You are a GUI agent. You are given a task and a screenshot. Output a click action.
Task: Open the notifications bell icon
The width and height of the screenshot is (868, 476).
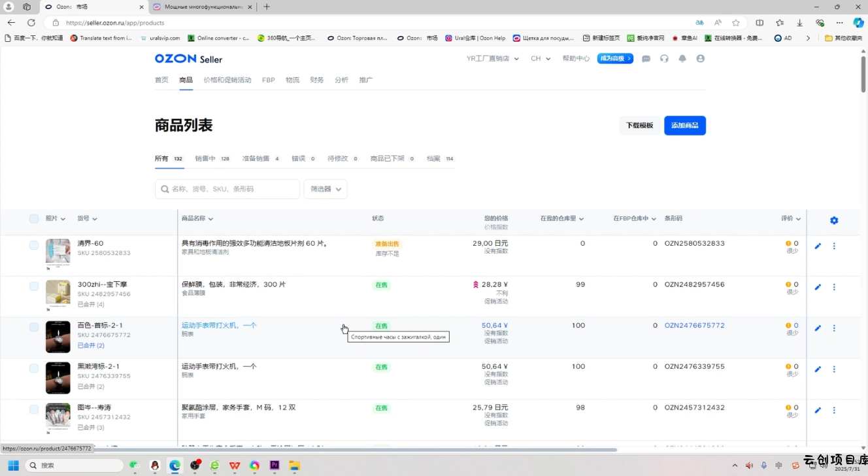[682, 59]
